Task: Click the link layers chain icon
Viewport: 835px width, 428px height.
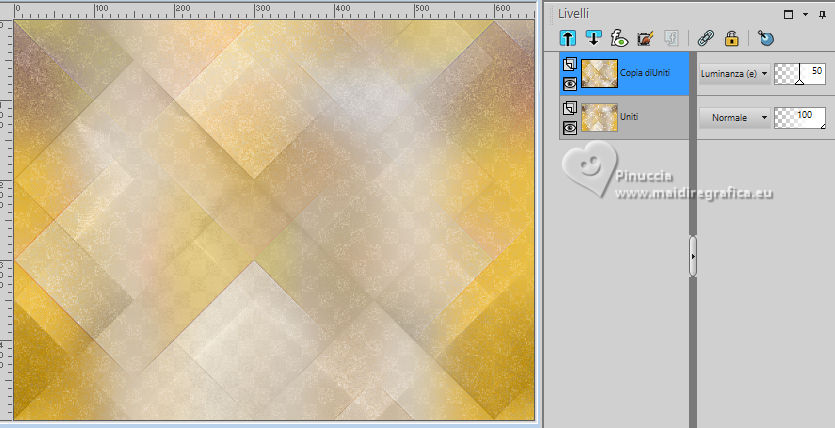Action: click(706, 38)
